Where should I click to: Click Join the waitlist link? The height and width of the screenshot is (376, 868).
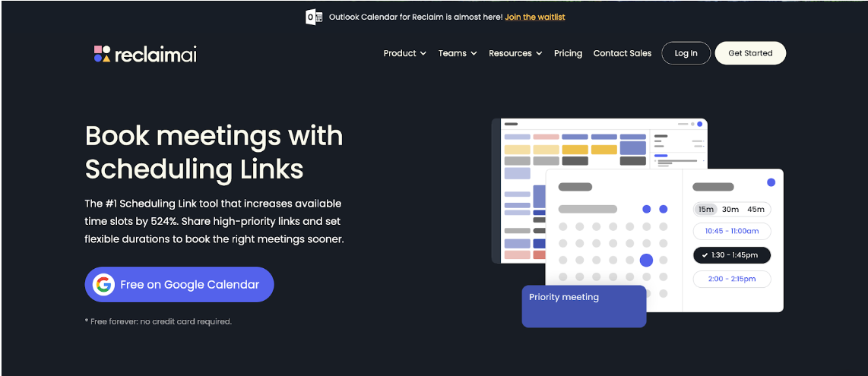click(x=535, y=17)
